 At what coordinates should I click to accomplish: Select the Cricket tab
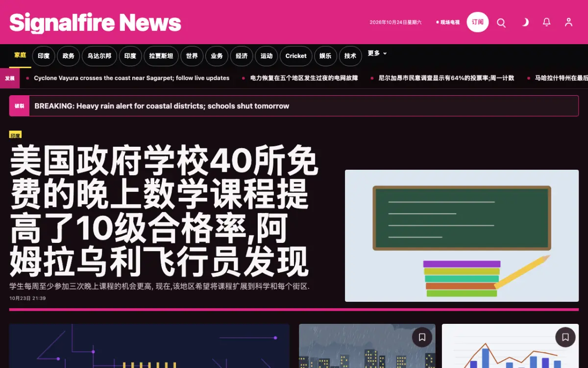point(296,56)
